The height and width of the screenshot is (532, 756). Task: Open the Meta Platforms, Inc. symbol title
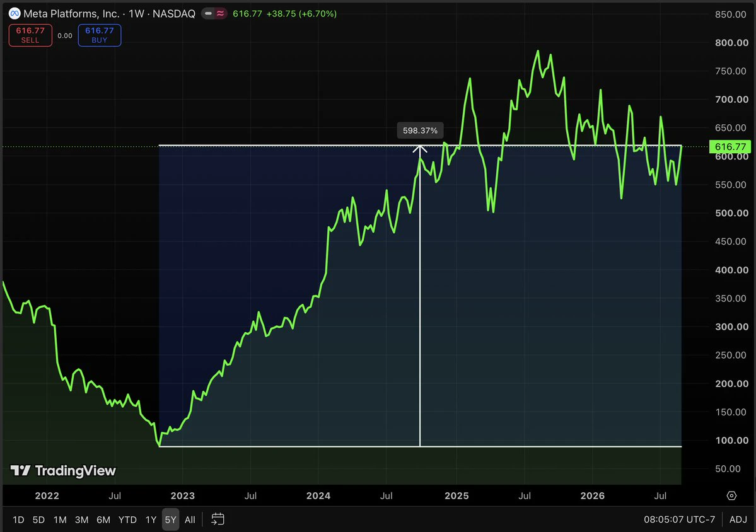pos(71,13)
